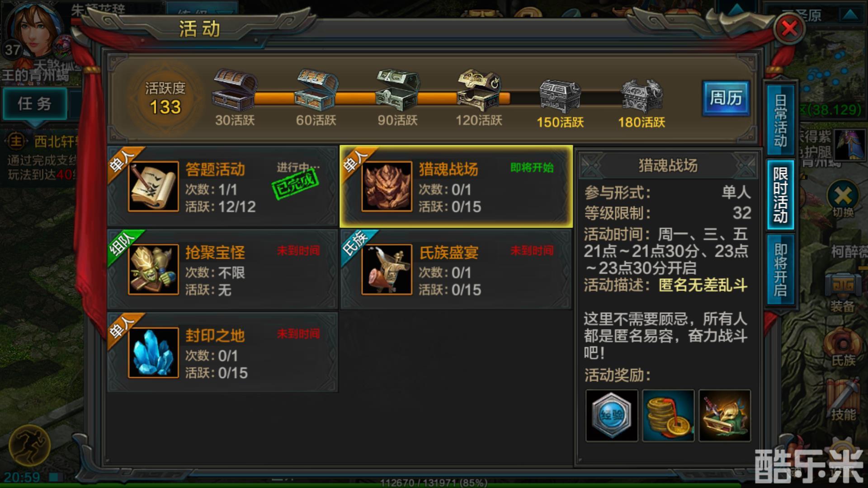This screenshot has height=488, width=868.
Task: Switch to the 即将开启 tab
Action: [x=781, y=269]
